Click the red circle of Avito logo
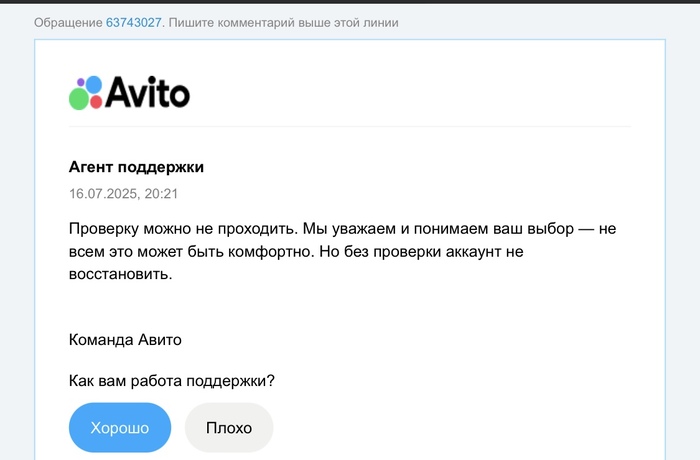The width and height of the screenshot is (700, 460). pos(96,100)
